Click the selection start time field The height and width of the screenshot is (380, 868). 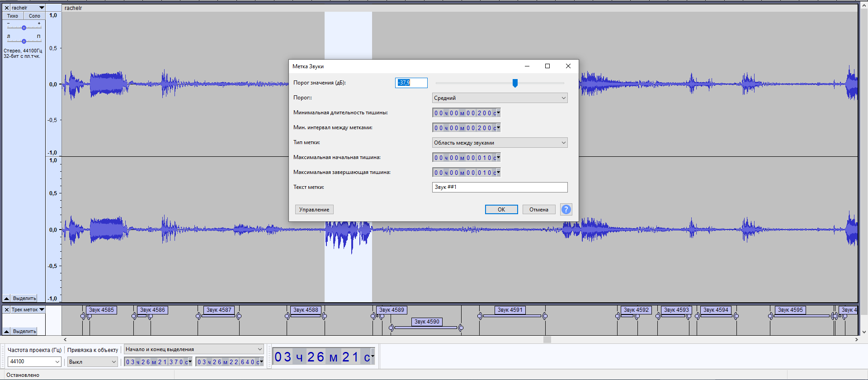pos(156,362)
